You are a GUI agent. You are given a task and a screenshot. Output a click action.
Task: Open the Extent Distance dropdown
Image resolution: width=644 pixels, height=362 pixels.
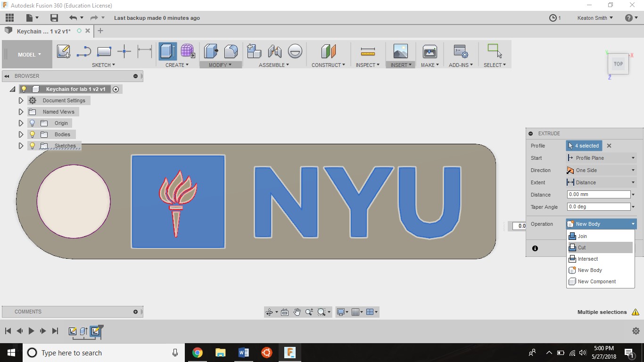click(601, 182)
